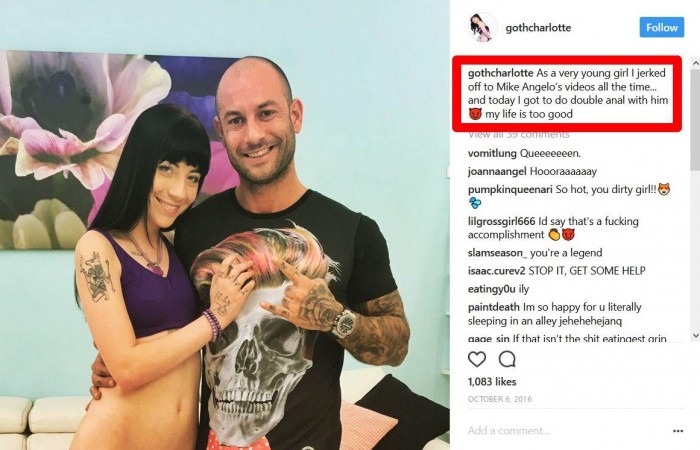Open gothcharlotte username in header
700x450 pixels.
tap(538, 28)
